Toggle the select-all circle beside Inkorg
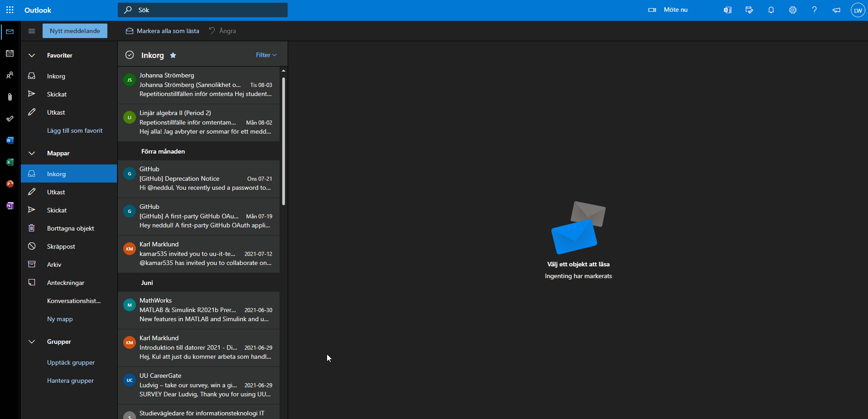 pyautogui.click(x=130, y=55)
